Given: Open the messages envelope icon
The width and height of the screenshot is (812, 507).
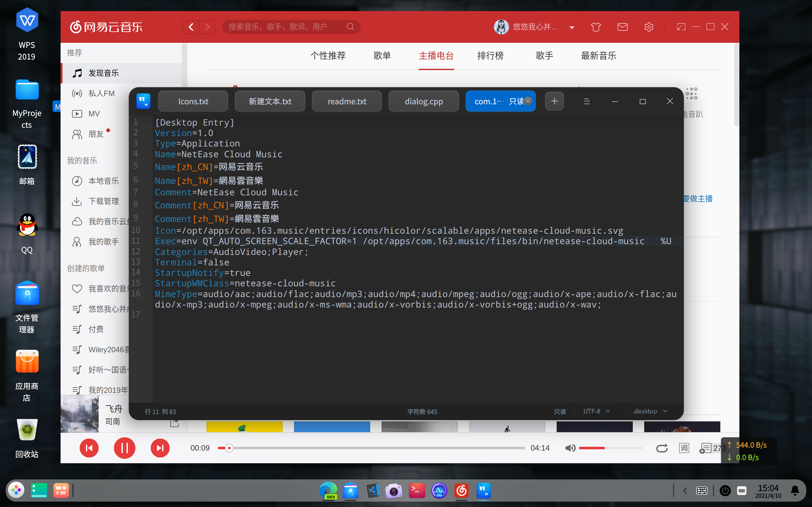Looking at the screenshot, I should [x=622, y=27].
